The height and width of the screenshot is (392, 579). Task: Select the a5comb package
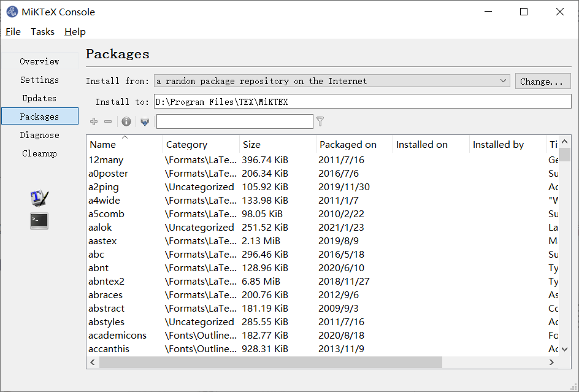tap(323, 214)
